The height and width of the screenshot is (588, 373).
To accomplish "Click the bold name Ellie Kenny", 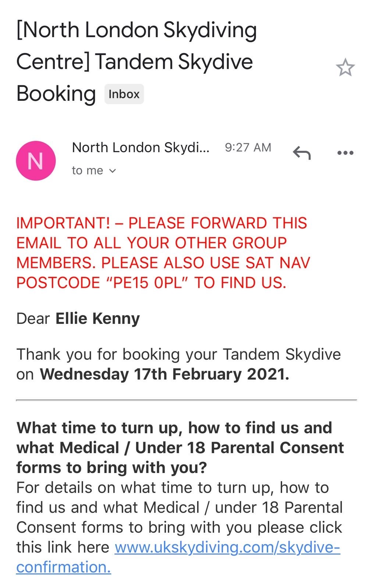I will 97,318.
